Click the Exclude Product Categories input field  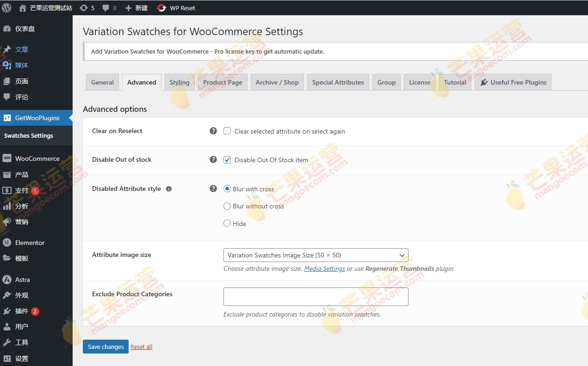316,297
